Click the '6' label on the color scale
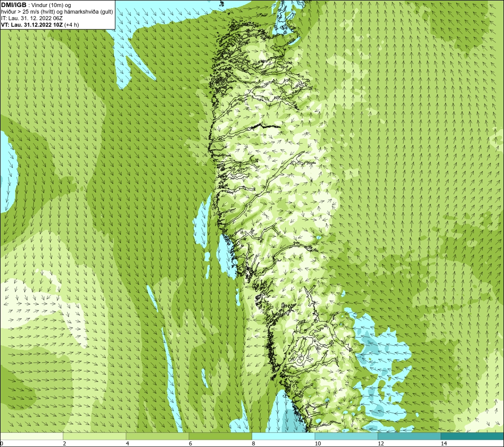This screenshot has height=447, width=504. (x=191, y=443)
